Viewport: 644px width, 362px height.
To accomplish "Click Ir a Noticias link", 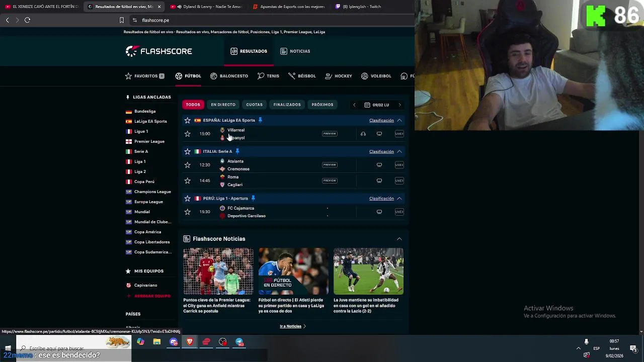I will click(x=293, y=326).
